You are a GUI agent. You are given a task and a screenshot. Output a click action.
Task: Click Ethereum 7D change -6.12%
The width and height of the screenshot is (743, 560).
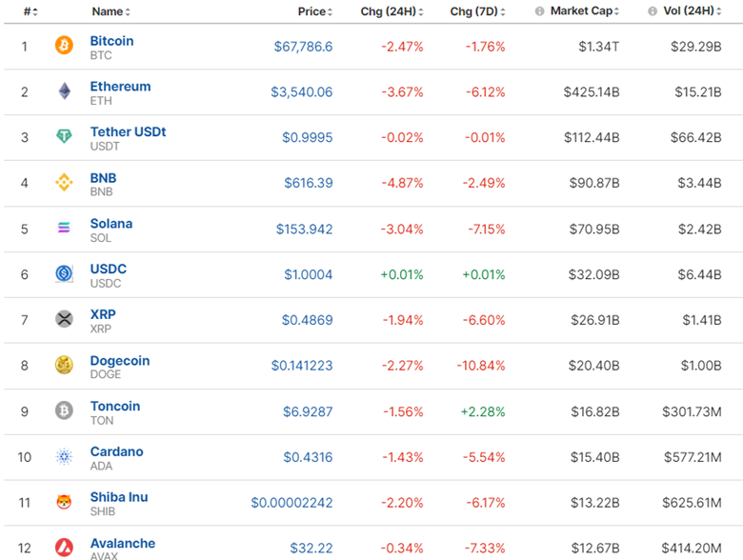point(486,92)
